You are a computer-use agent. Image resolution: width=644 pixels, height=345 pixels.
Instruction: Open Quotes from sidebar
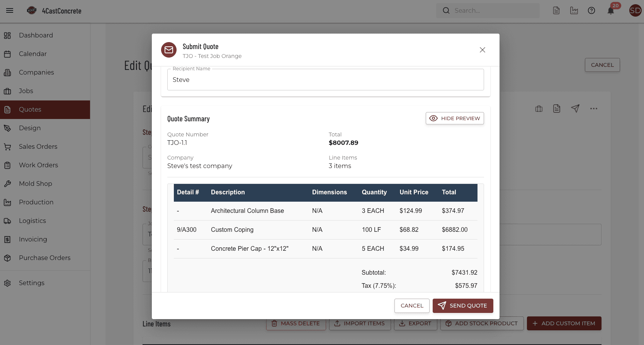pos(45,110)
